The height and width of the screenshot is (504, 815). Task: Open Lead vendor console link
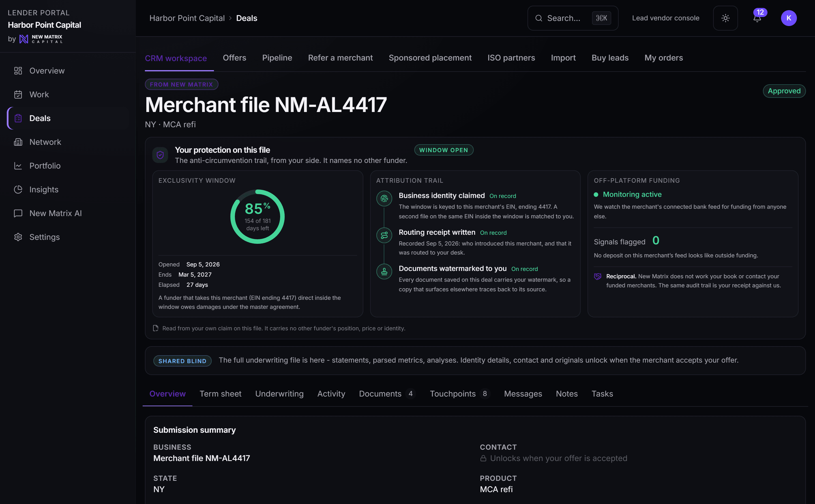[666, 18]
